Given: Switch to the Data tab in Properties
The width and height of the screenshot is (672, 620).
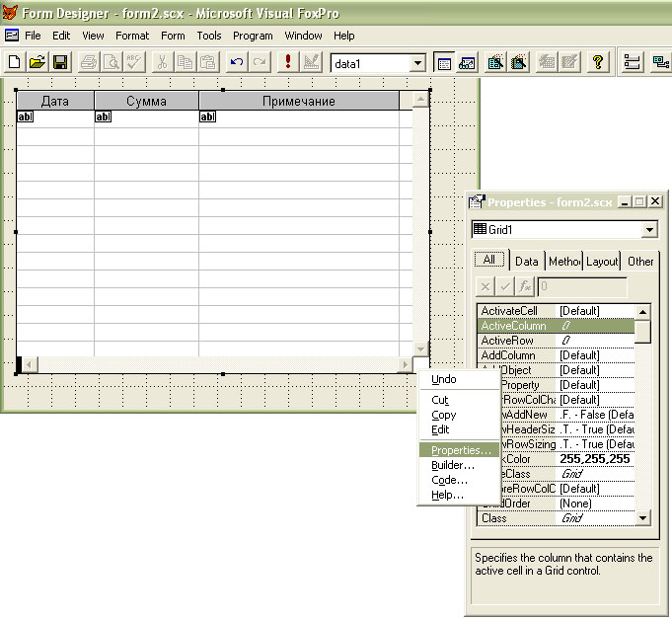Looking at the screenshot, I should point(527,262).
